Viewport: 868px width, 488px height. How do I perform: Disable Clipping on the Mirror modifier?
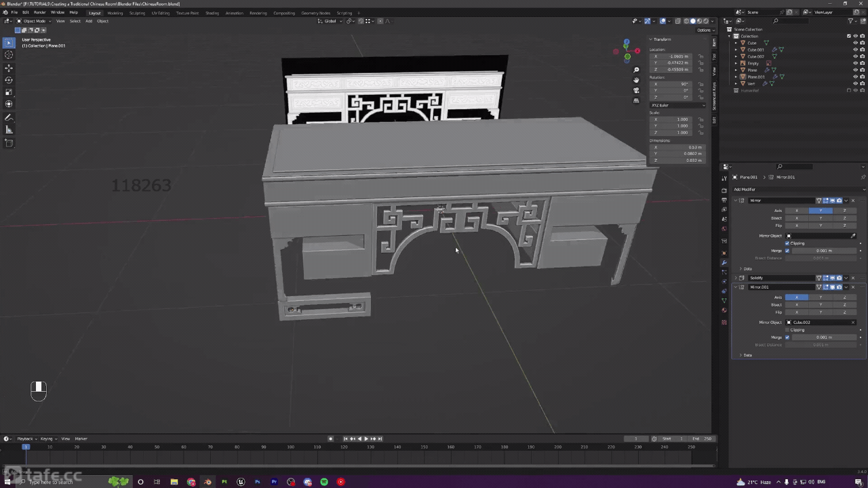787,243
